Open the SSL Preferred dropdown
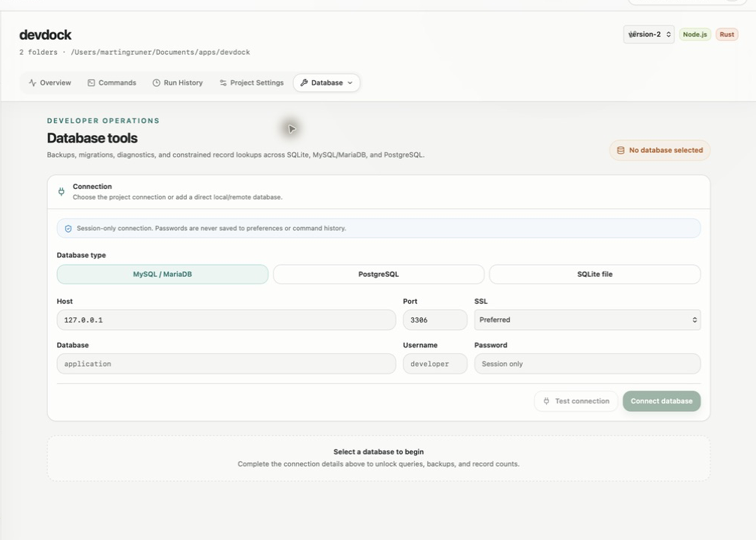756x540 pixels. (x=587, y=320)
